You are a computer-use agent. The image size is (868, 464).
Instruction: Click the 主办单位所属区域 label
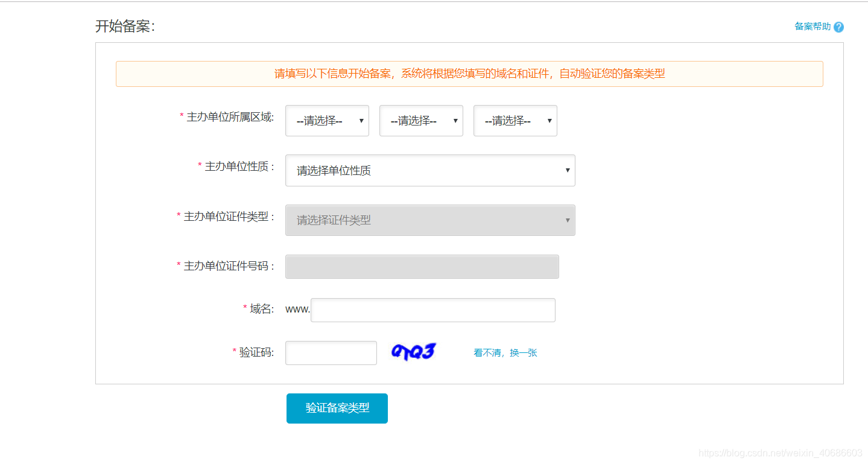pos(230,117)
